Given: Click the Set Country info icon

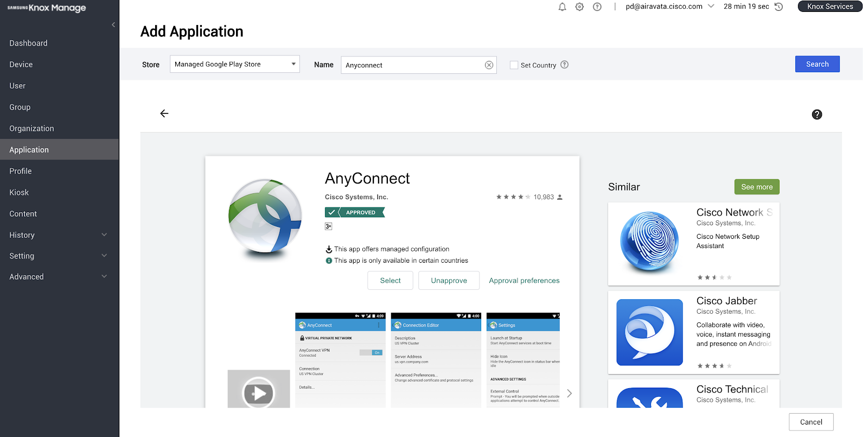Looking at the screenshot, I should point(564,65).
